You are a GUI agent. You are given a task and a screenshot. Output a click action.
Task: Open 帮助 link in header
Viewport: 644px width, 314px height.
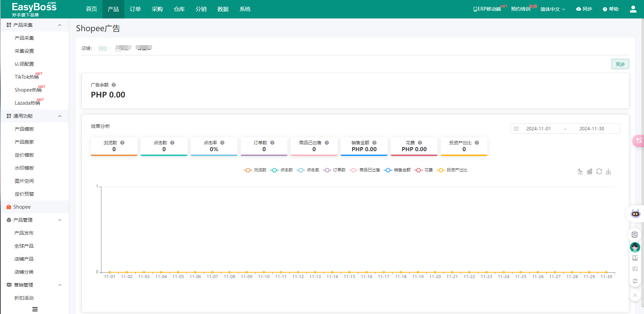coord(611,9)
